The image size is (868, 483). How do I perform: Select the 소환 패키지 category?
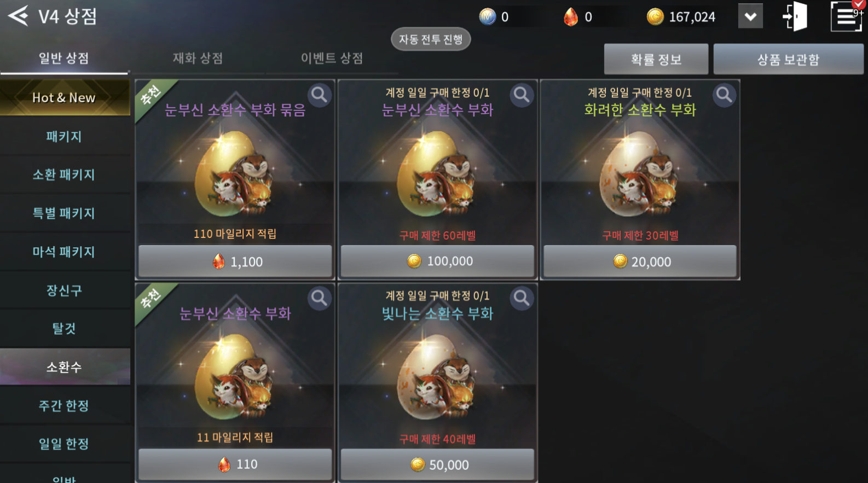[x=65, y=174]
